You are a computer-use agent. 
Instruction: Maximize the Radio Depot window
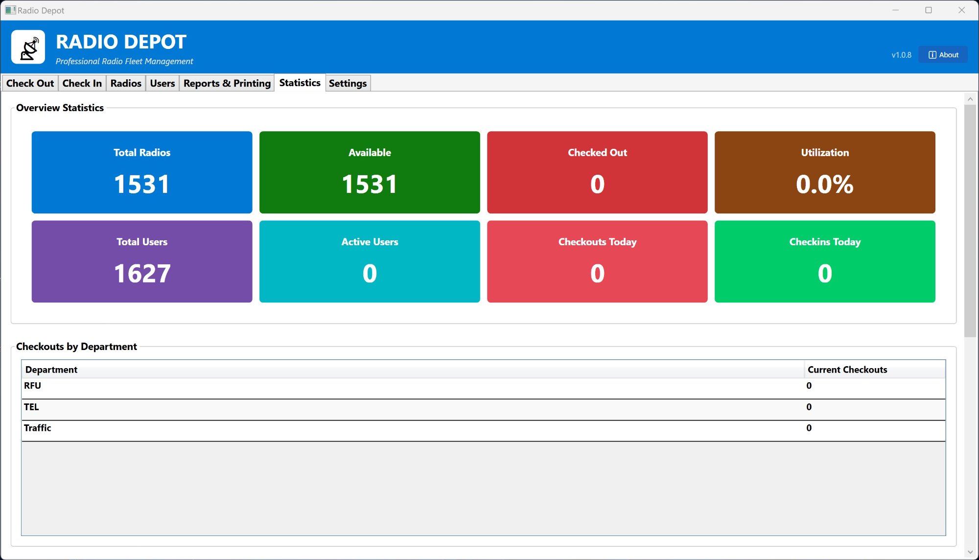[x=928, y=10]
